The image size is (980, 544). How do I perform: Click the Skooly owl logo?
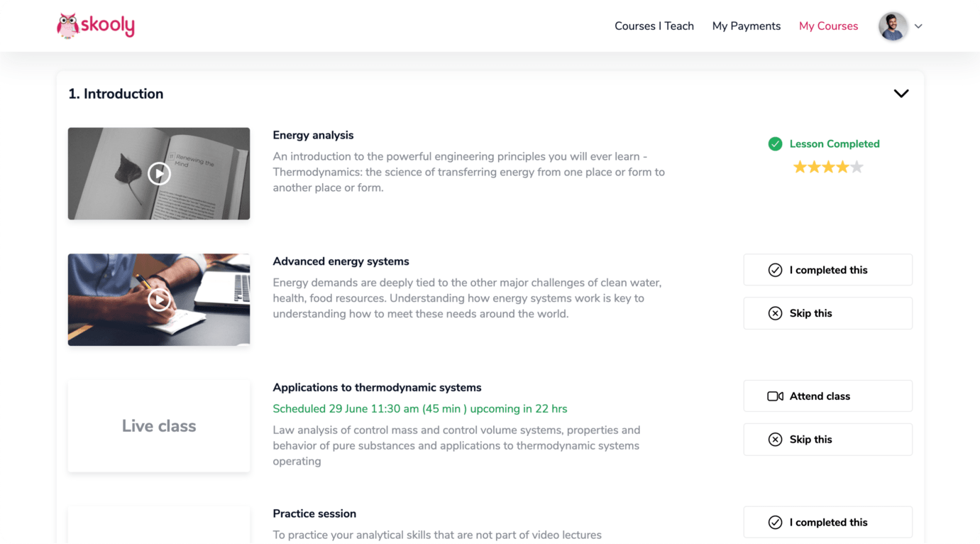(67, 23)
